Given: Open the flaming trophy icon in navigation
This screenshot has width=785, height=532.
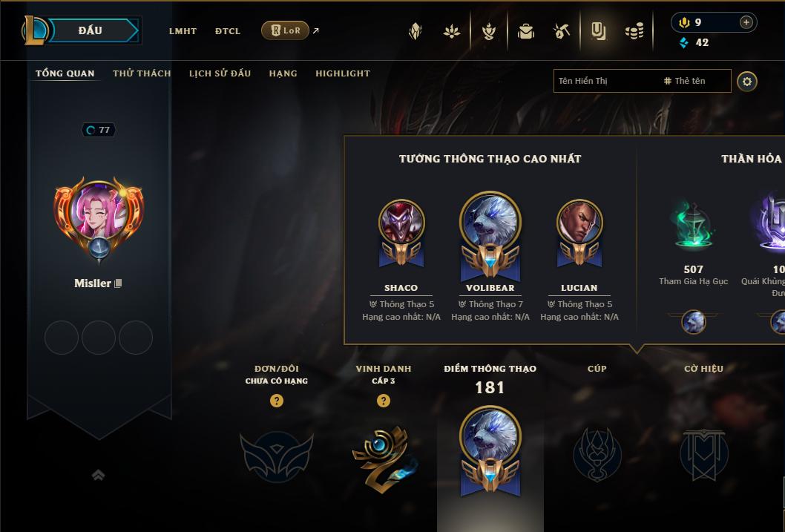Looking at the screenshot, I should (x=489, y=31).
